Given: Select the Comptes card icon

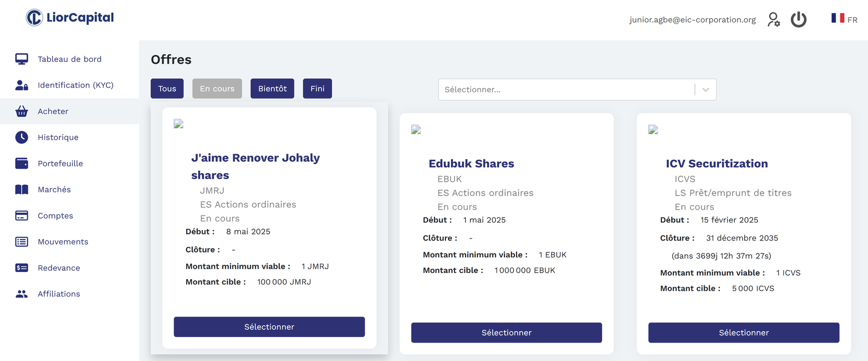Looking at the screenshot, I should click(x=22, y=216).
